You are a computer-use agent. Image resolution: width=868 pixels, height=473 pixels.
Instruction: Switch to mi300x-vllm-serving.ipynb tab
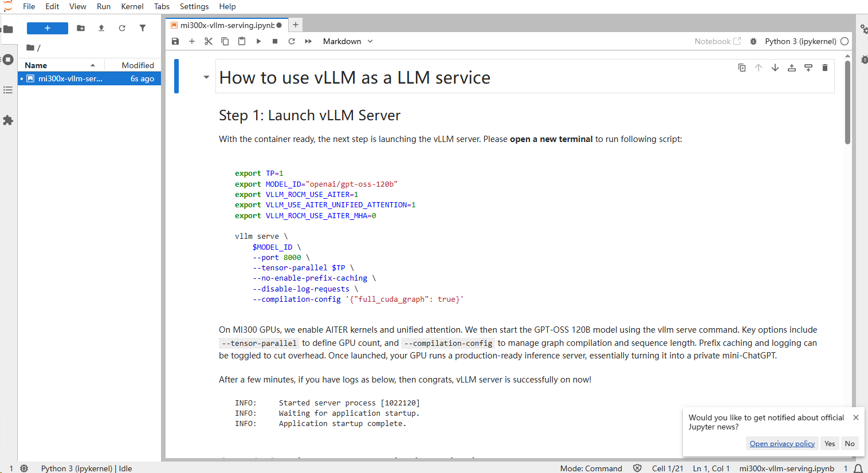(227, 25)
